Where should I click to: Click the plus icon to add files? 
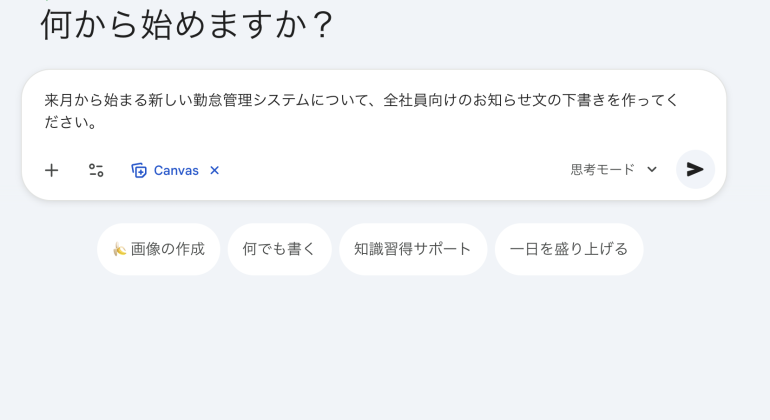click(52, 170)
